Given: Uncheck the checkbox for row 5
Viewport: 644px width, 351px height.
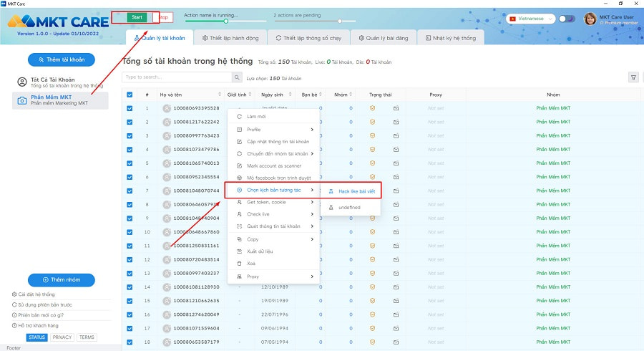Looking at the screenshot, I should [130, 163].
